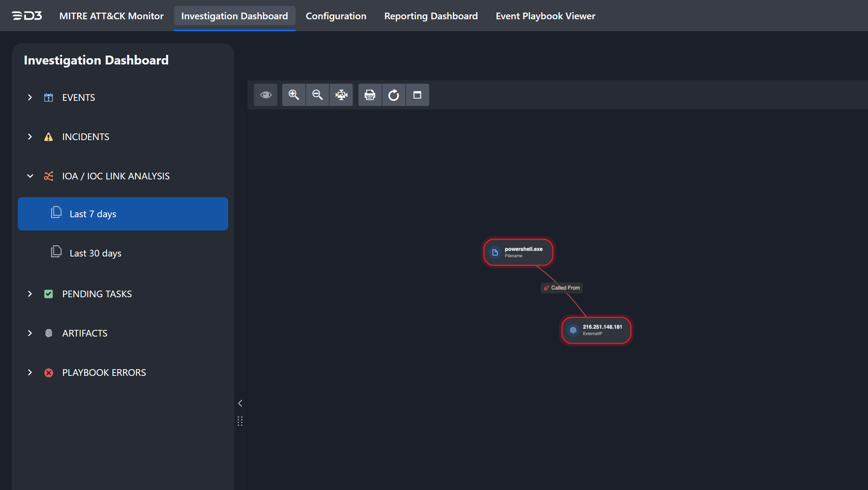The height and width of the screenshot is (490, 868).
Task: Select the 216.251.148.181 ExternalIP node
Action: [x=596, y=330]
